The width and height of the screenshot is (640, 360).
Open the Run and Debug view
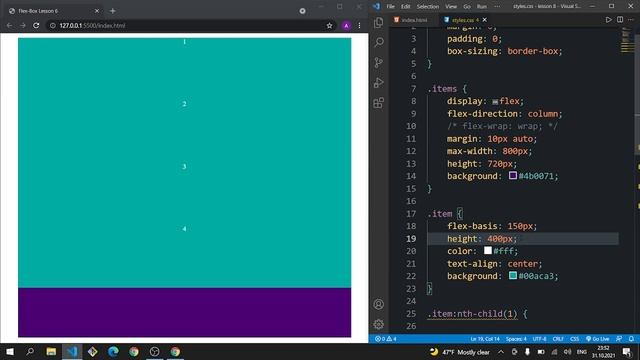click(378, 82)
